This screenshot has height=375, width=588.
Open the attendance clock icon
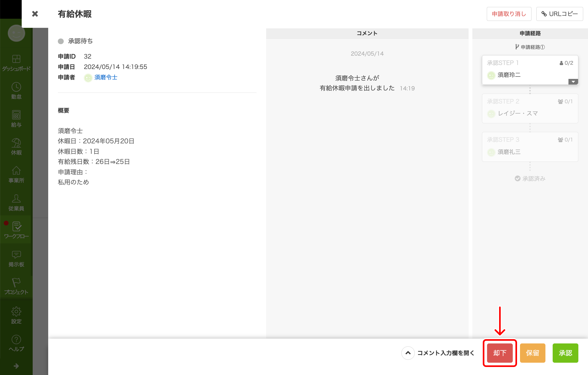click(16, 87)
